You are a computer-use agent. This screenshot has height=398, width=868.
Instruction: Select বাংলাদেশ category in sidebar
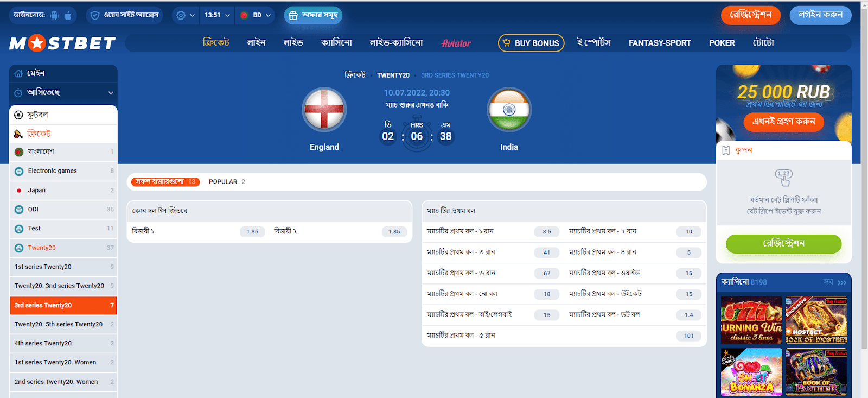pyautogui.click(x=63, y=152)
